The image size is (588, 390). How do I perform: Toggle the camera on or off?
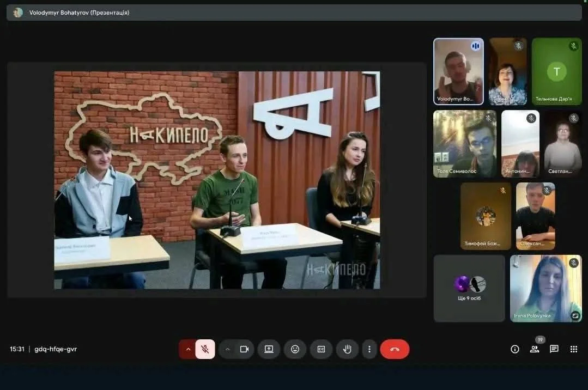[x=244, y=349]
